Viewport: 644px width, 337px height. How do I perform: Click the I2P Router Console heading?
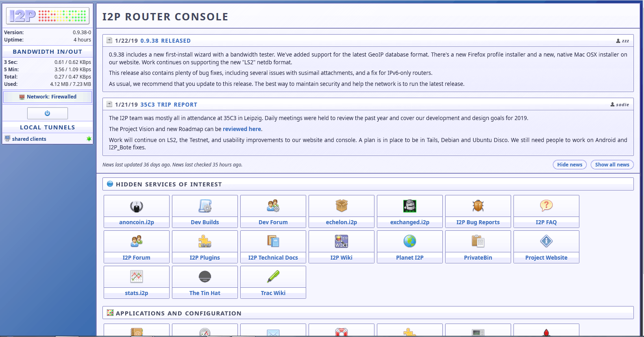point(165,17)
